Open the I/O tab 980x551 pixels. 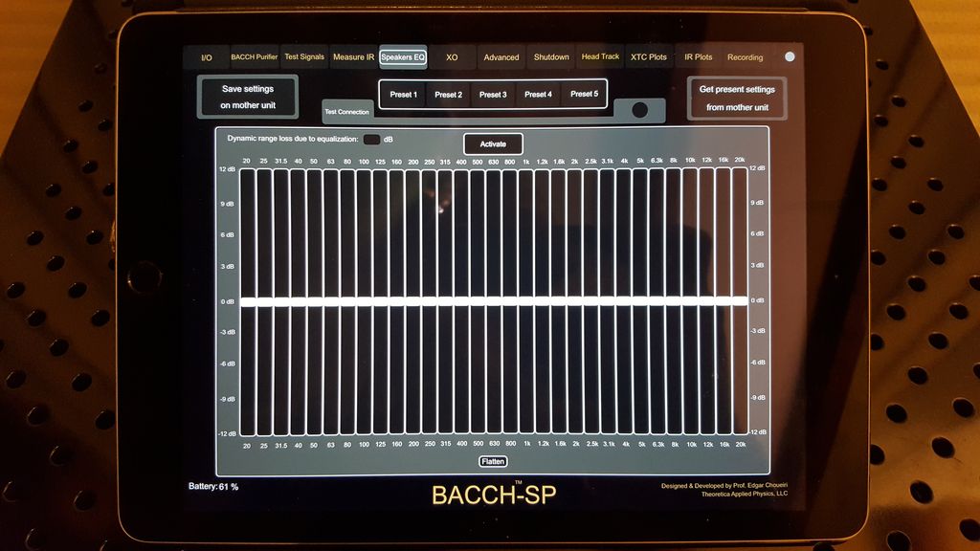[207, 57]
